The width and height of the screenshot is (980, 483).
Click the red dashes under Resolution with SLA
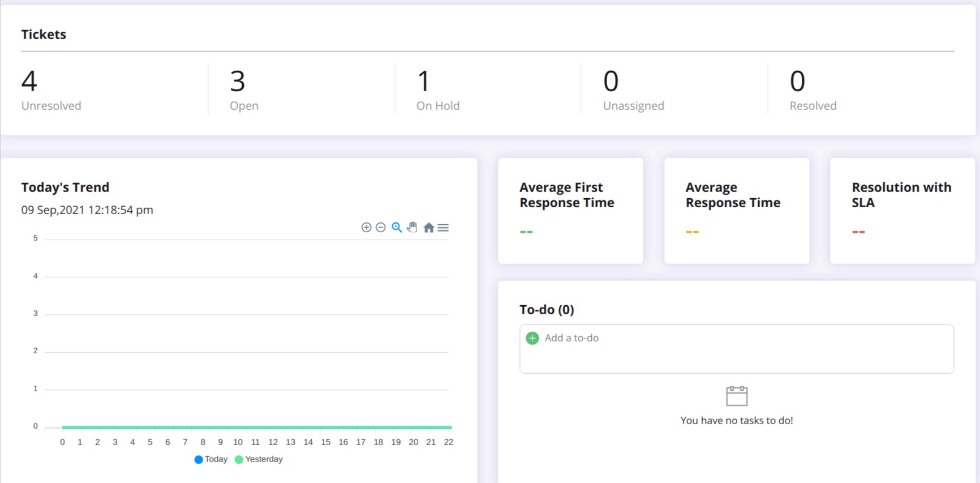858,232
